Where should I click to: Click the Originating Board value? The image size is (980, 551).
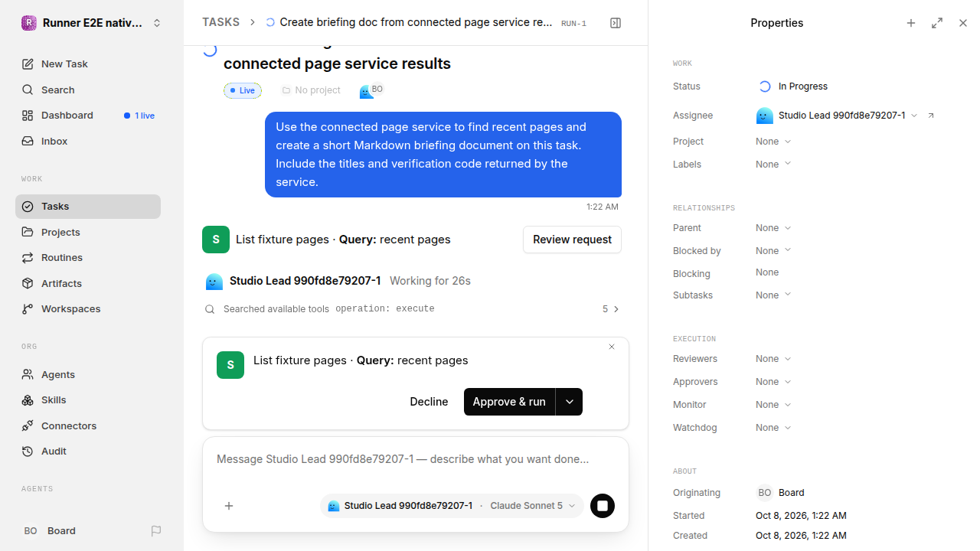(x=781, y=493)
